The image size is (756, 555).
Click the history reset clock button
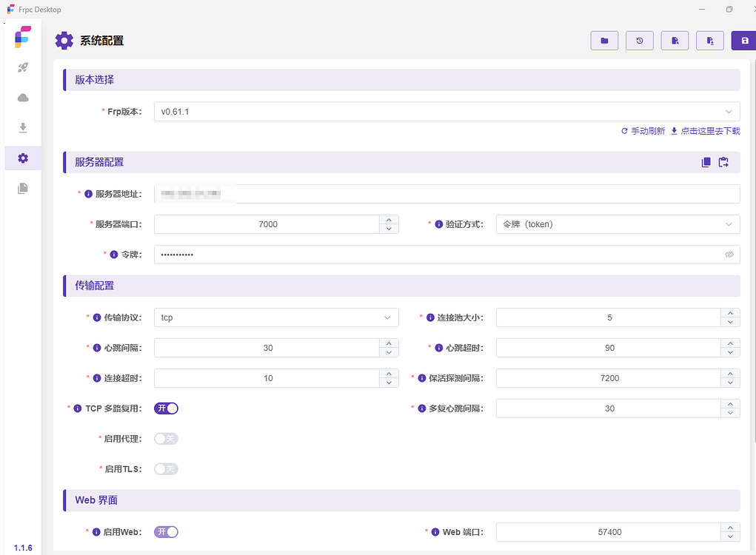pyautogui.click(x=639, y=41)
